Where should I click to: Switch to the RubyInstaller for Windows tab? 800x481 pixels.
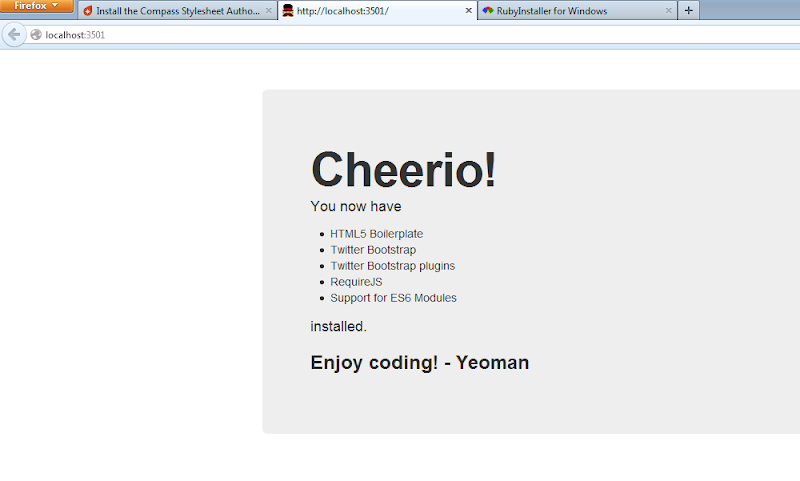coord(577,11)
